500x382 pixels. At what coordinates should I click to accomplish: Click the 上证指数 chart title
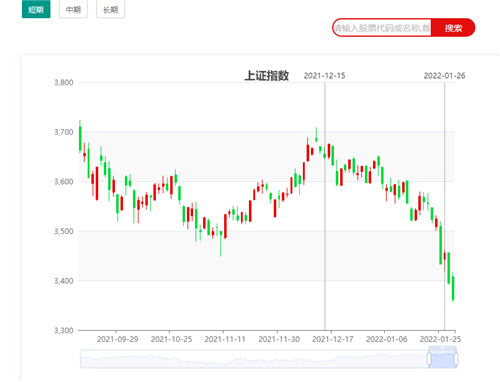(267, 76)
